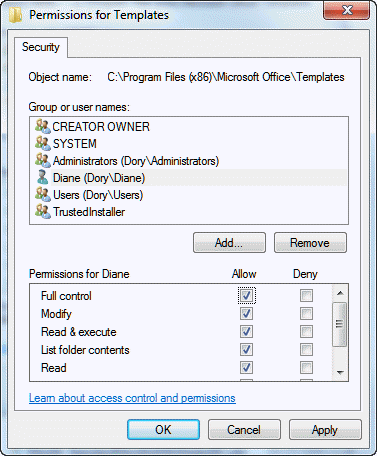Click the folder icon in title bar
This screenshot has height=456, width=377.
(x=16, y=15)
